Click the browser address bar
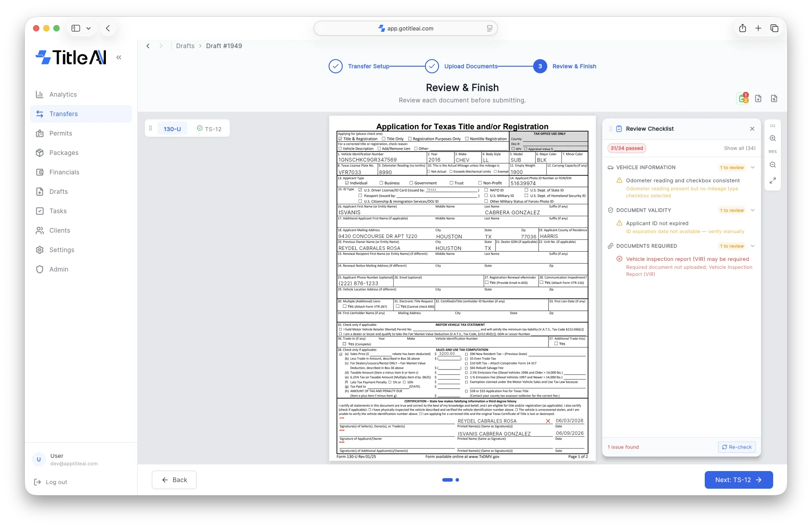Viewport: 812px width, 528px height. (406, 28)
